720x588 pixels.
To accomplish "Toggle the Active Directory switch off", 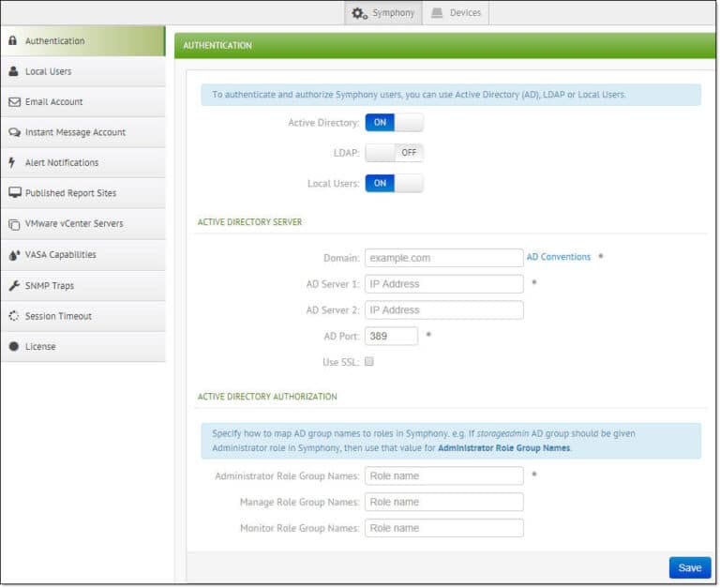I will (395, 123).
